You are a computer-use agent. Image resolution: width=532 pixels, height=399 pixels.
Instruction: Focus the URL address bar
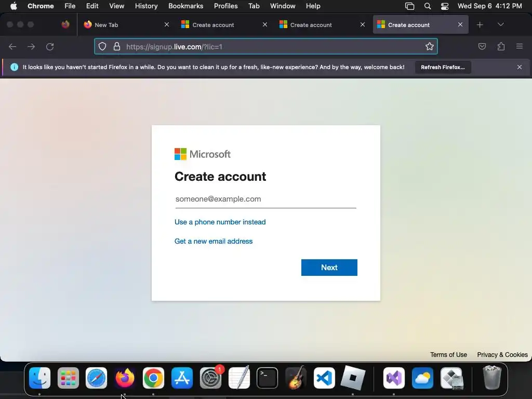[x=266, y=46]
